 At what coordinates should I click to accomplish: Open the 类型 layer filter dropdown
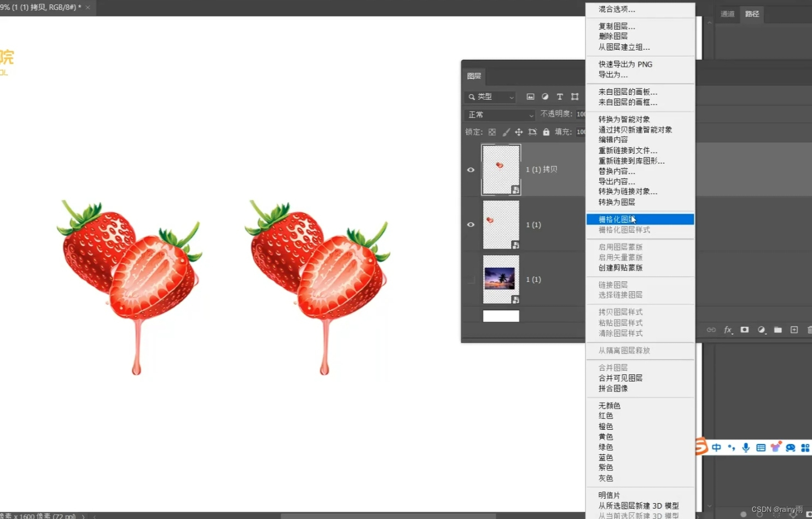coord(490,97)
